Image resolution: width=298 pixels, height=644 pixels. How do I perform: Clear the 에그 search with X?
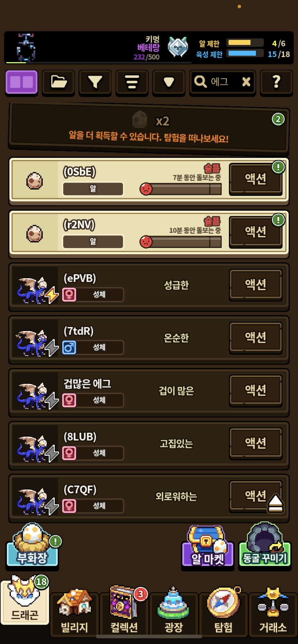click(x=246, y=82)
